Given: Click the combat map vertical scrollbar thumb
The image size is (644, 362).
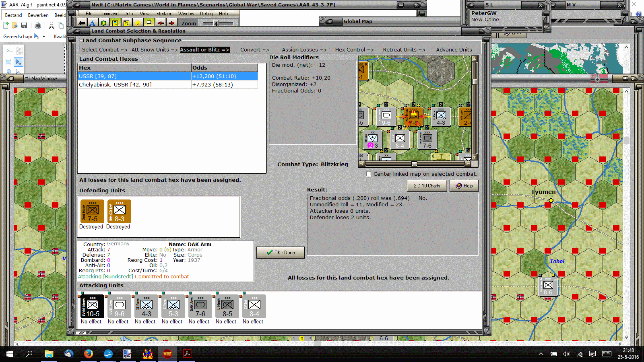Looking at the screenshot, I should point(475,82).
